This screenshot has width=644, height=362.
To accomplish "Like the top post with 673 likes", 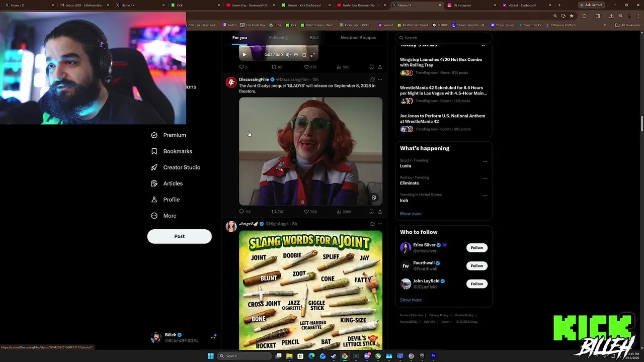I will [x=310, y=67].
